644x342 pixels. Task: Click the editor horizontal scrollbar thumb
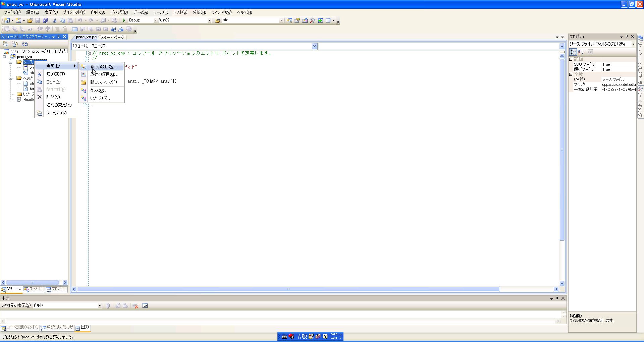(288, 289)
